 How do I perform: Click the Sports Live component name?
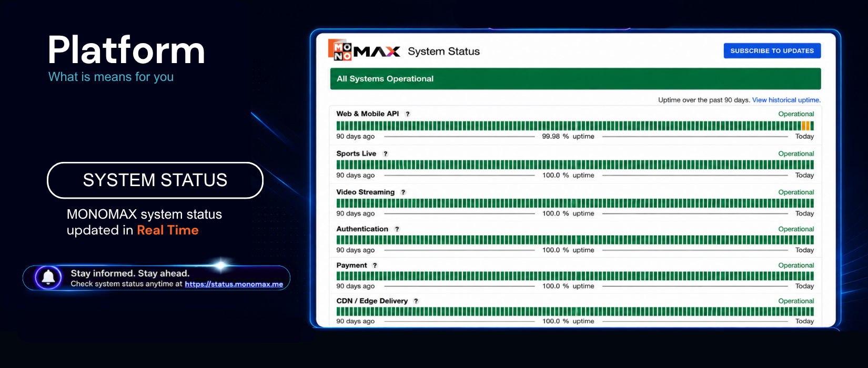coord(356,154)
